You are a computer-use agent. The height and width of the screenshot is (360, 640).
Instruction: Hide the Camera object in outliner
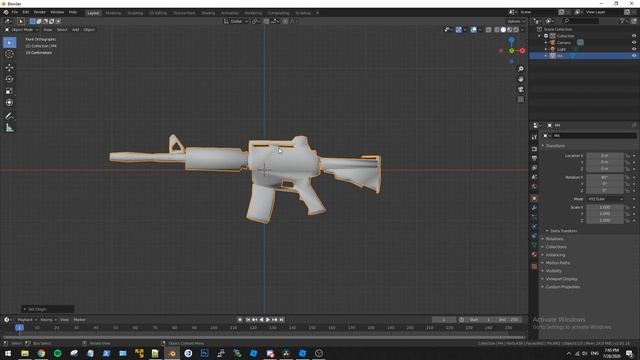click(x=634, y=42)
